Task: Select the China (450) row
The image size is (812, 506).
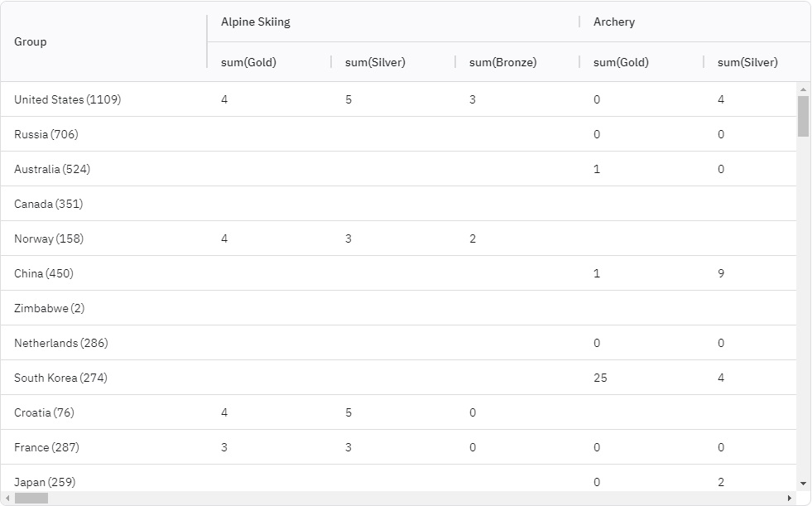Action: coord(398,273)
